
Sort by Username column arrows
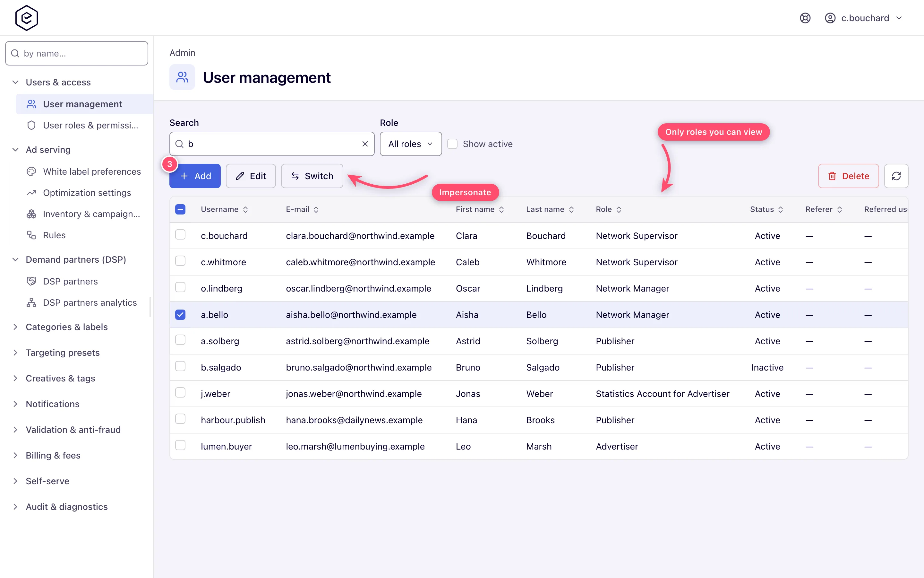(x=245, y=209)
